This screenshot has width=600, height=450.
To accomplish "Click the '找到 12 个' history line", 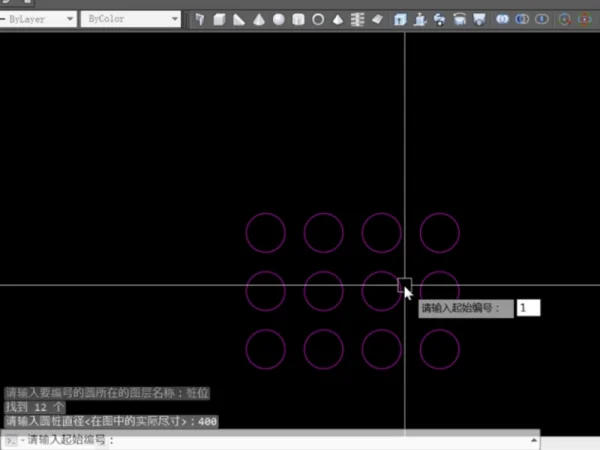I will [35, 407].
